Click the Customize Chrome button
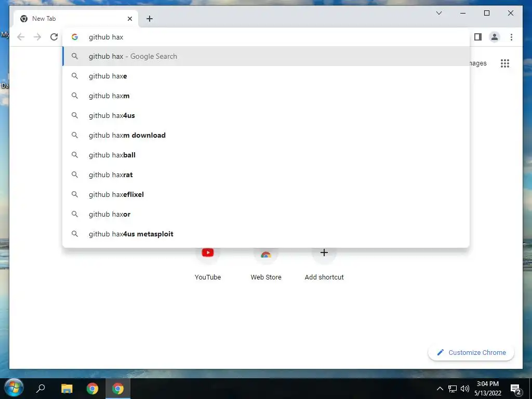Image resolution: width=532 pixels, height=399 pixels. pos(471,353)
